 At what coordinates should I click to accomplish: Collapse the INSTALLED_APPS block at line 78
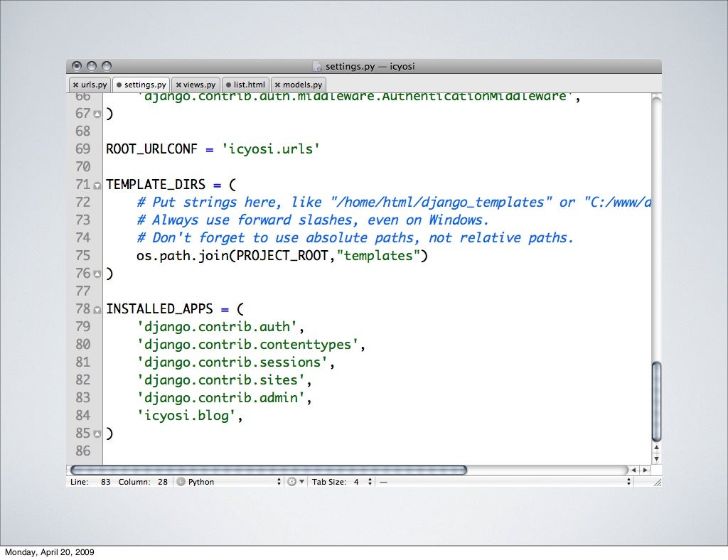97,309
